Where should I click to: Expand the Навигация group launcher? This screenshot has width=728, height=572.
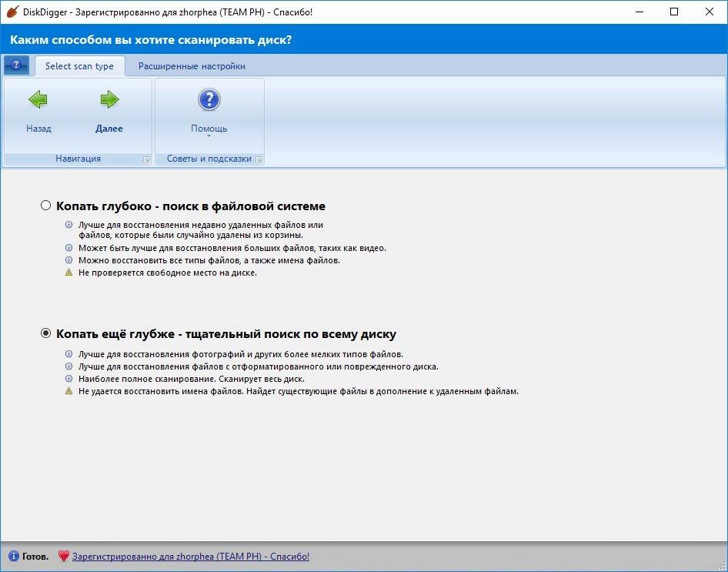pyautogui.click(x=147, y=159)
